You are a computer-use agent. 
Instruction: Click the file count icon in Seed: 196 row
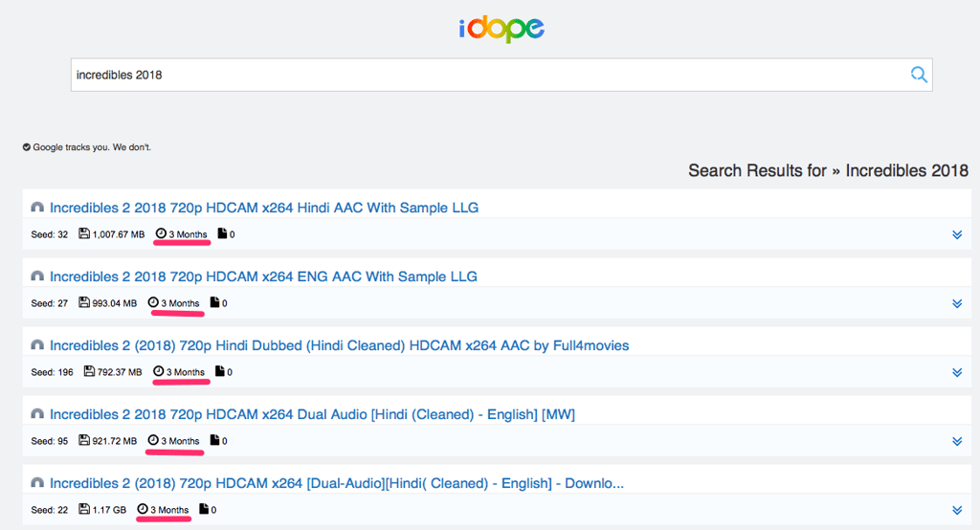219,371
